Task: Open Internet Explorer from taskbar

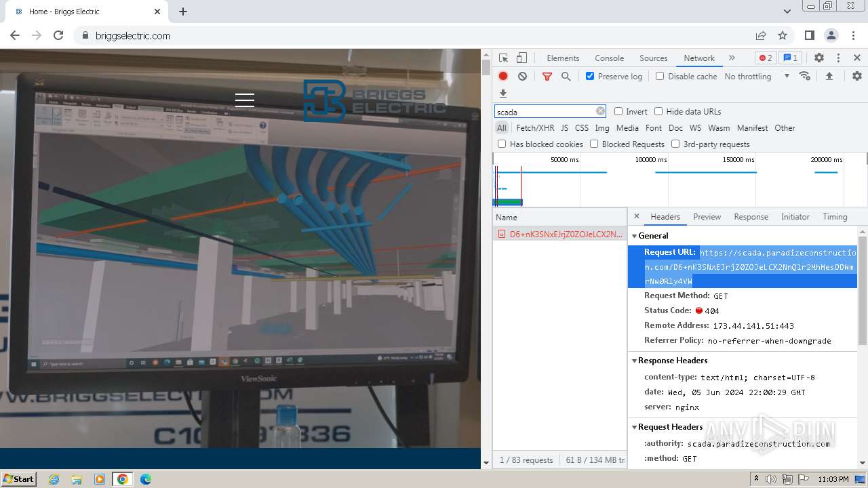Action: (54, 479)
